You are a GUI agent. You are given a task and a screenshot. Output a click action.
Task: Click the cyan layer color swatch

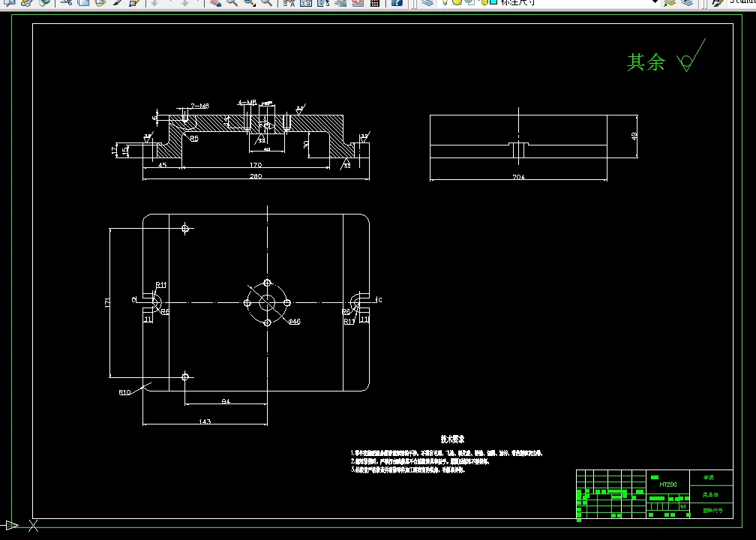click(493, 2)
